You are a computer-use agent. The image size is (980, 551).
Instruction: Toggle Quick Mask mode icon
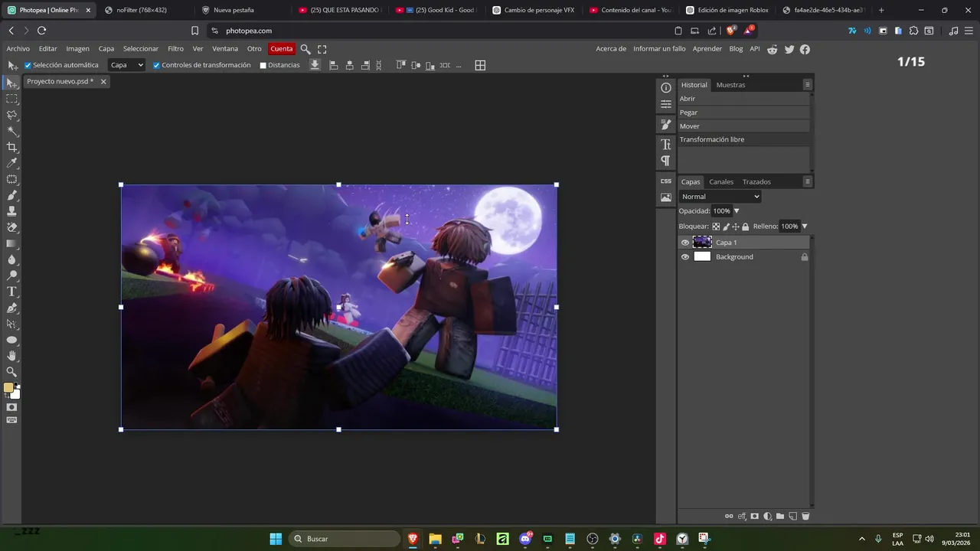tap(11, 407)
